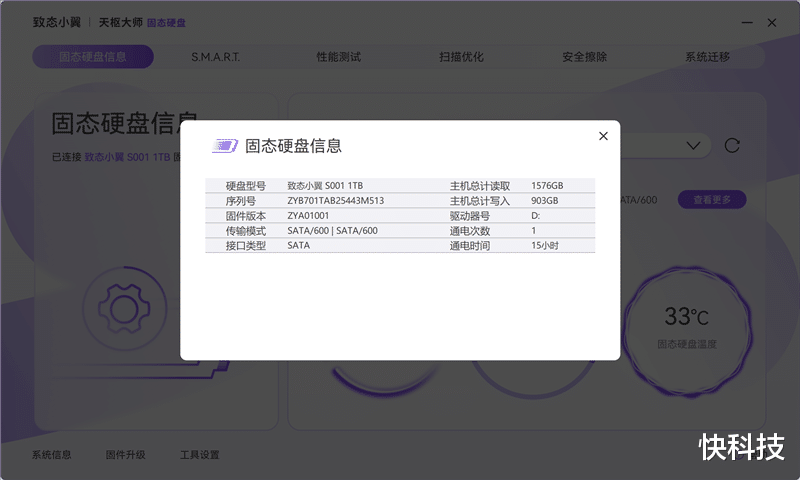The image size is (800, 480).
Task: Switch to the 固态硬盘信息 tab
Action: point(93,57)
